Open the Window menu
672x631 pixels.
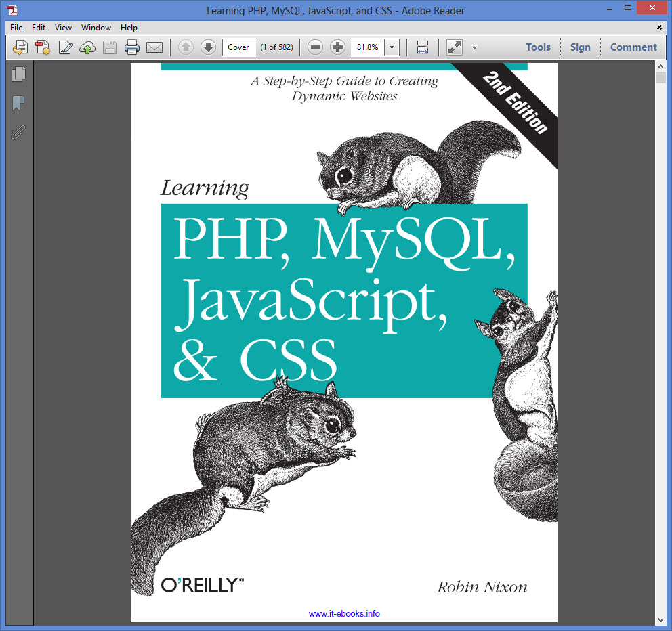point(96,28)
